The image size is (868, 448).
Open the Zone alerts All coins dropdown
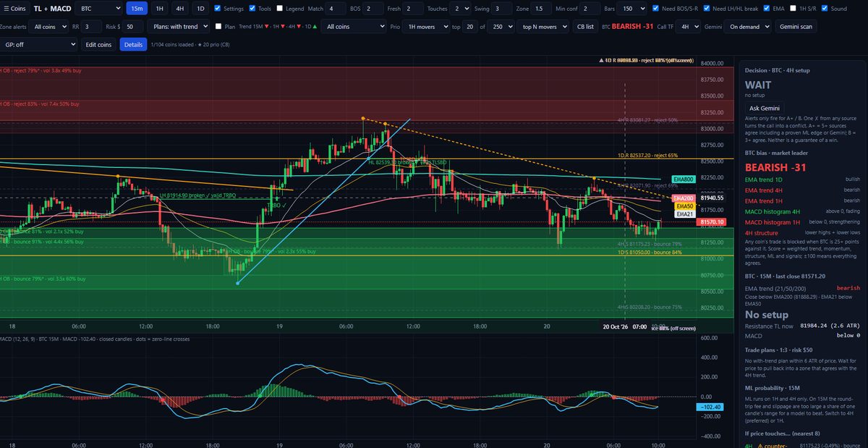47,26
